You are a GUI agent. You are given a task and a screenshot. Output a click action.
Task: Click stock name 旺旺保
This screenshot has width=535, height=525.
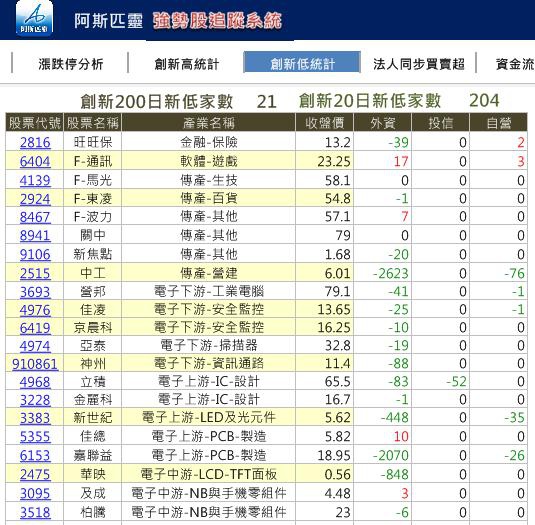click(x=93, y=142)
